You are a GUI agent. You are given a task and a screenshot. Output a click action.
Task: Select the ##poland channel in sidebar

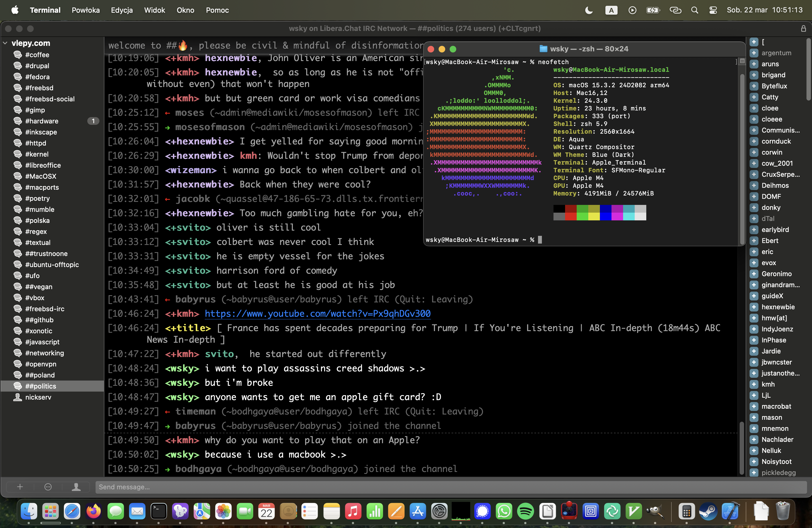click(x=40, y=375)
